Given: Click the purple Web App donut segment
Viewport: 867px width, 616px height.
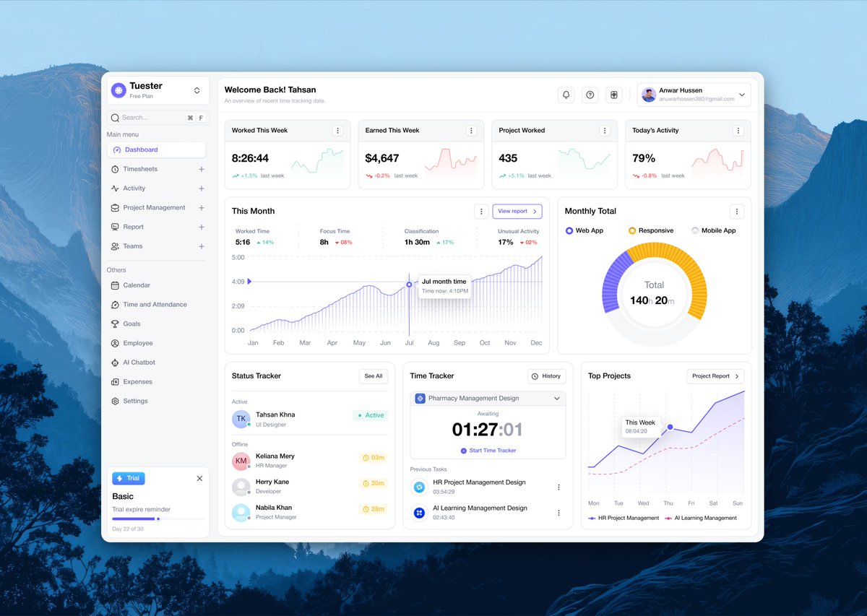Looking at the screenshot, I should (614, 284).
